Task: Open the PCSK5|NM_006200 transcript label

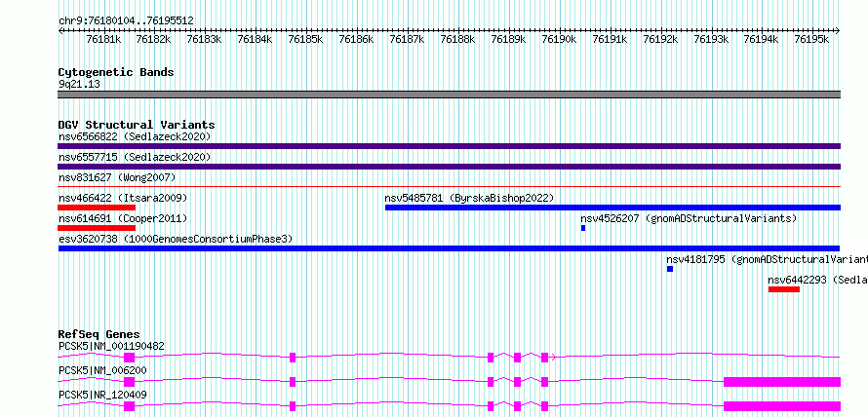Action: (x=102, y=370)
